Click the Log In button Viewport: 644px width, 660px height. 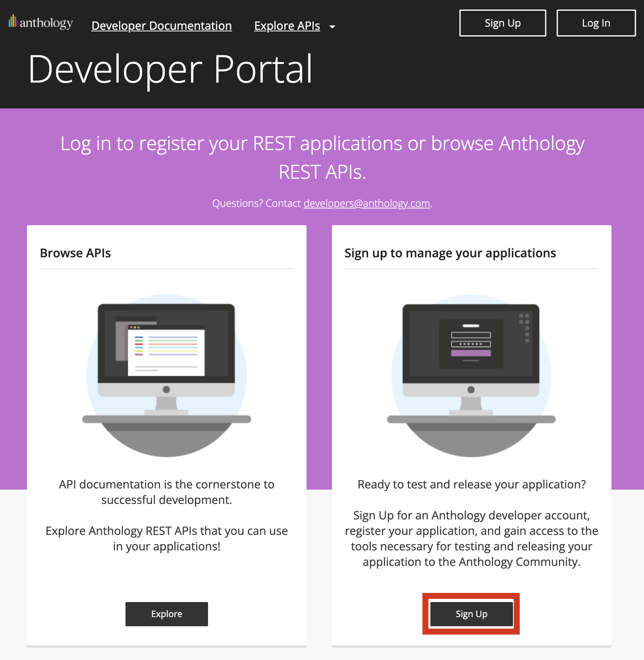pos(596,23)
